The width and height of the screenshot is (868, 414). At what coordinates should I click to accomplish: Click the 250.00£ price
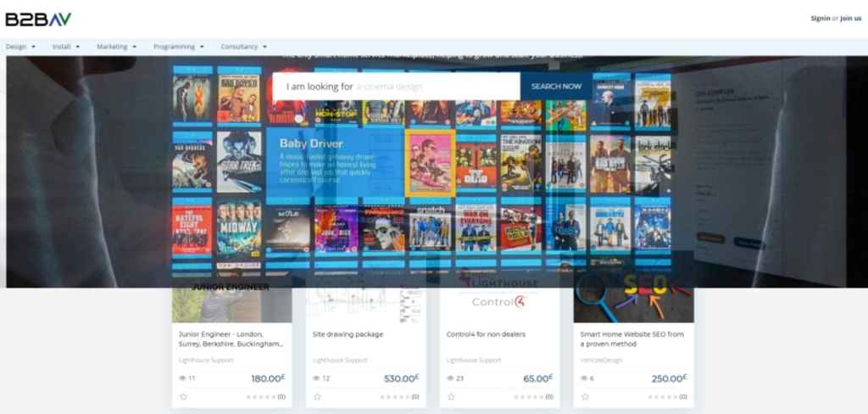(670, 378)
